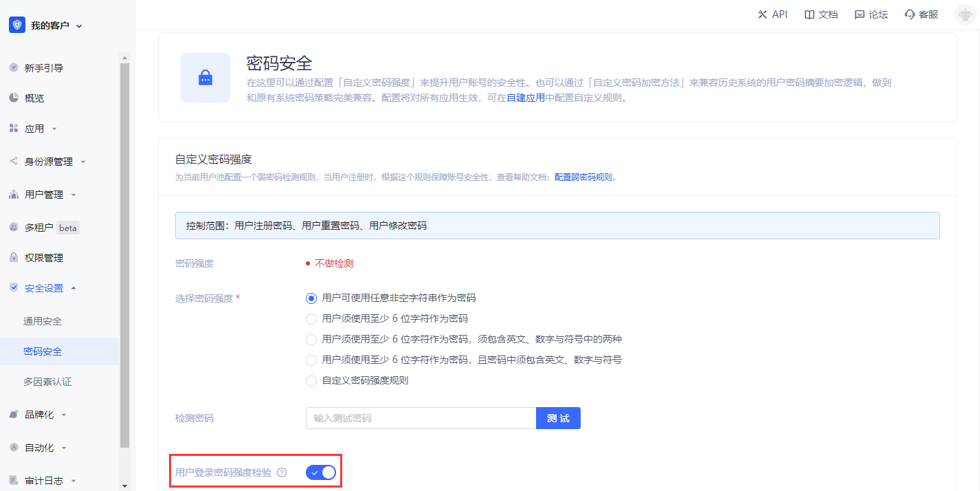Image resolution: width=980 pixels, height=491 pixels.
Task: Click the 概览 pie chart icon
Action: coord(14,98)
